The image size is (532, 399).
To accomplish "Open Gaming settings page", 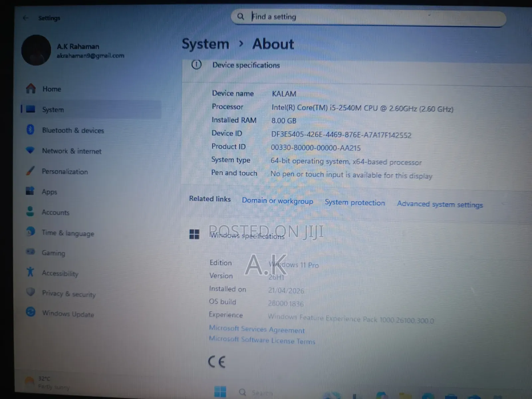I will [x=91, y=253].
